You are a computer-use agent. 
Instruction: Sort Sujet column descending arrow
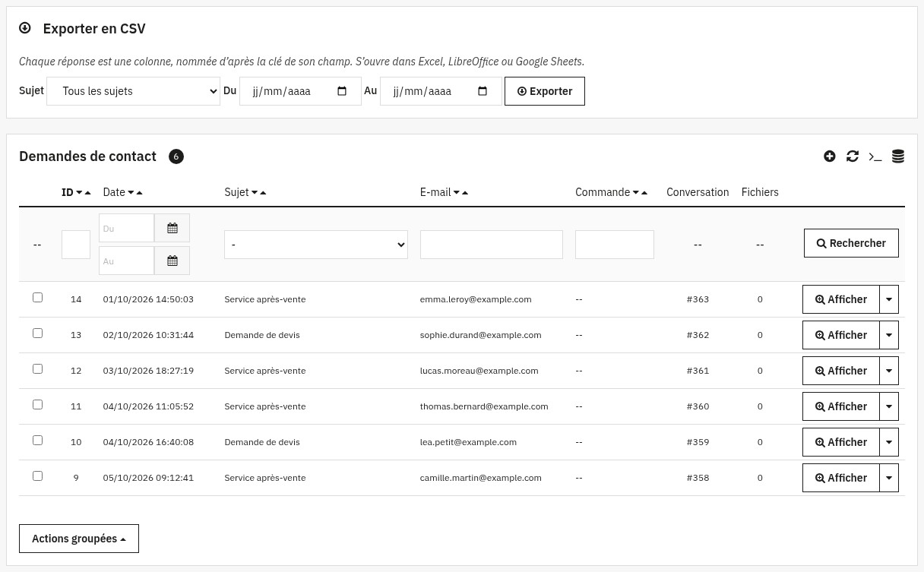[x=255, y=193]
